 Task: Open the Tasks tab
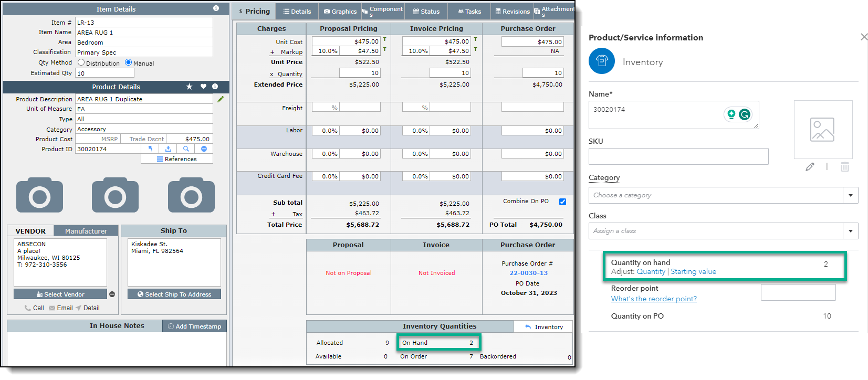(x=469, y=11)
